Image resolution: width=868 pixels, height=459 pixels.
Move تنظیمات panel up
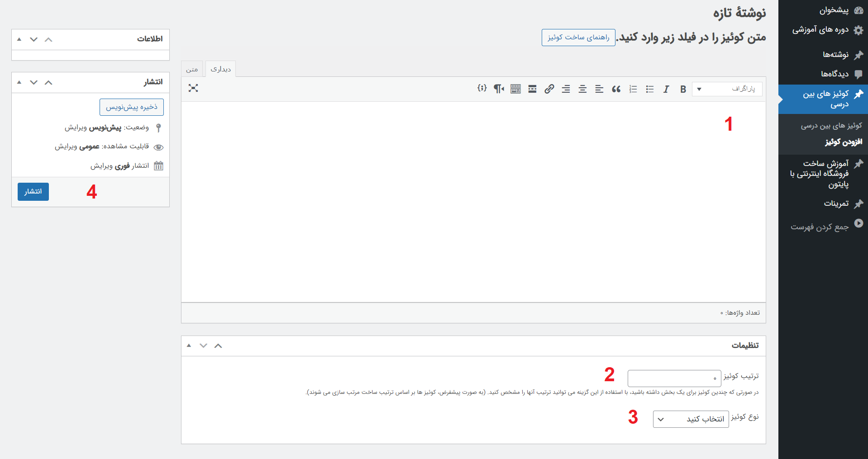coord(218,345)
